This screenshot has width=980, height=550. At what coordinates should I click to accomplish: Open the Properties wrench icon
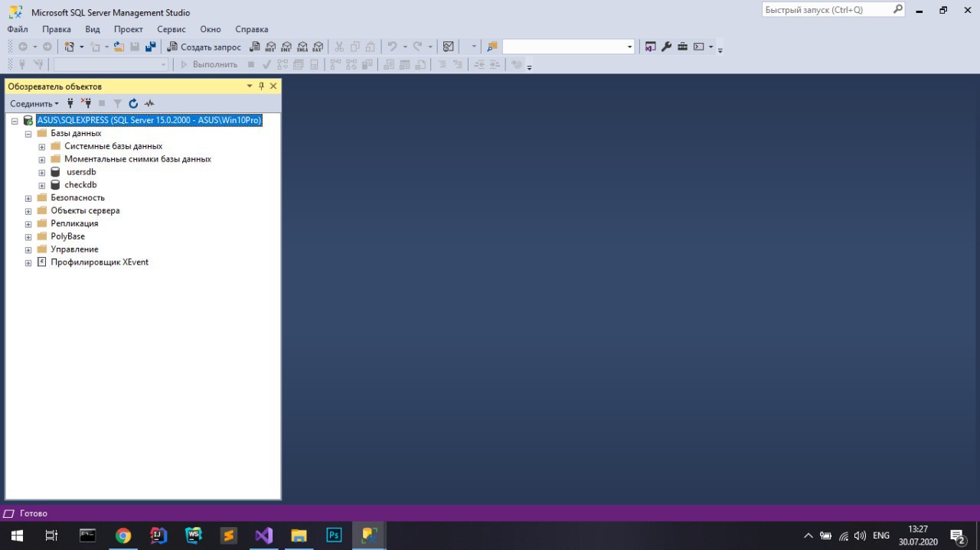(x=666, y=47)
